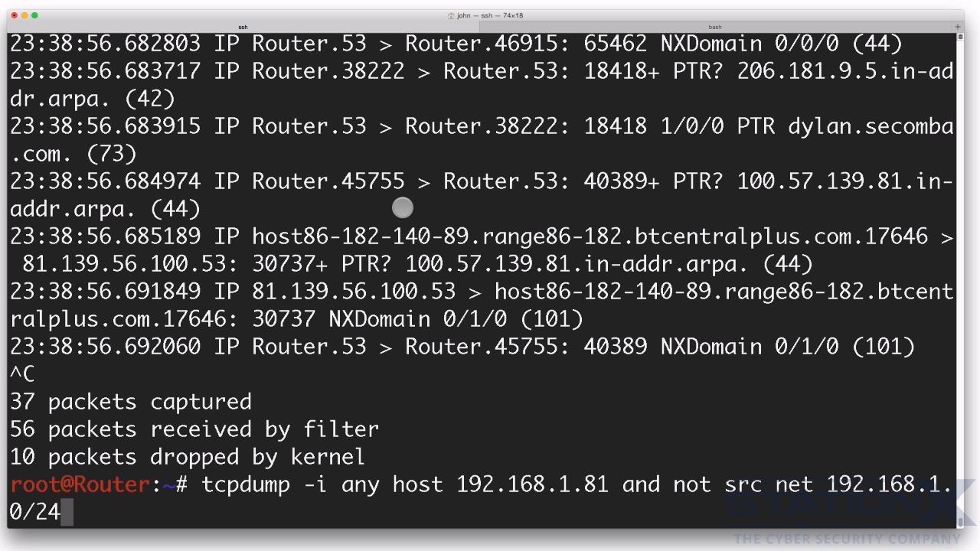The image size is (980, 551).
Task: Switch to the ssh terminal tab
Action: coord(243,27)
